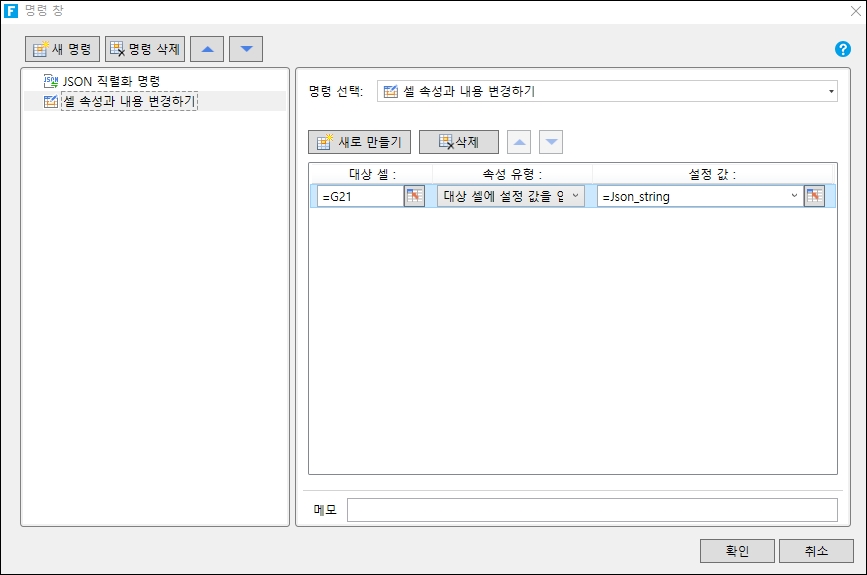Image resolution: width=867 pixels, height=575 pixels.
Task: Click the =G21 target cell input field
Action: point(360,197)
